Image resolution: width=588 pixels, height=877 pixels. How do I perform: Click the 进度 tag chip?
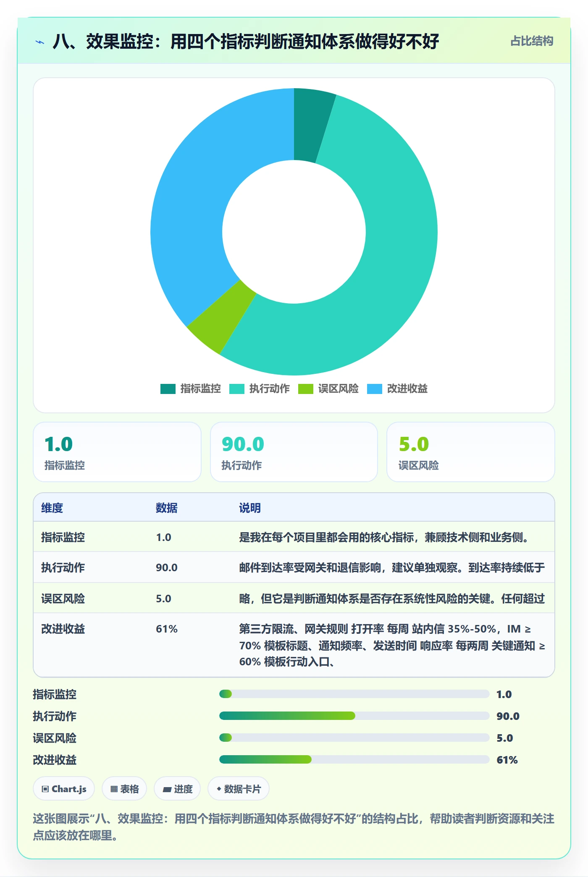pos(177,789)
